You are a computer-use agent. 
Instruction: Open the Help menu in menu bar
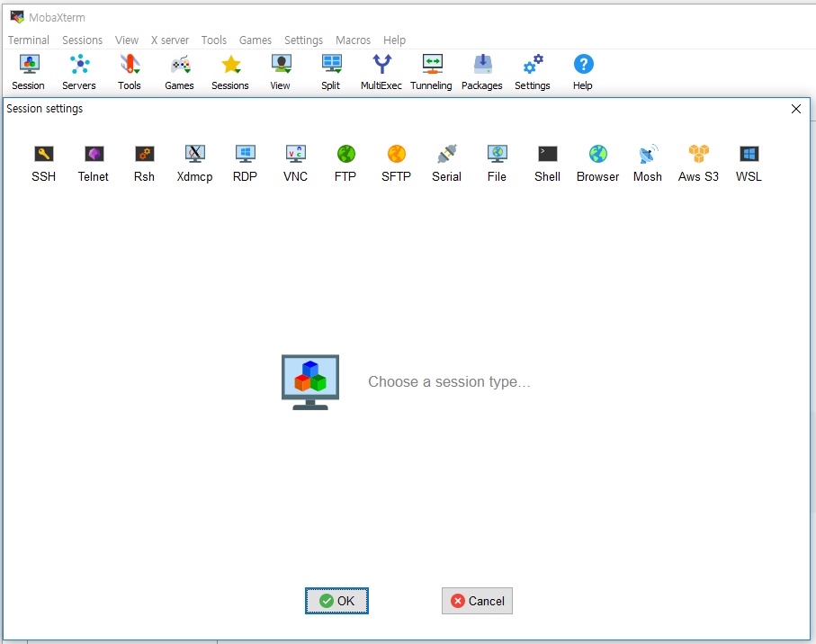(394, 40)
